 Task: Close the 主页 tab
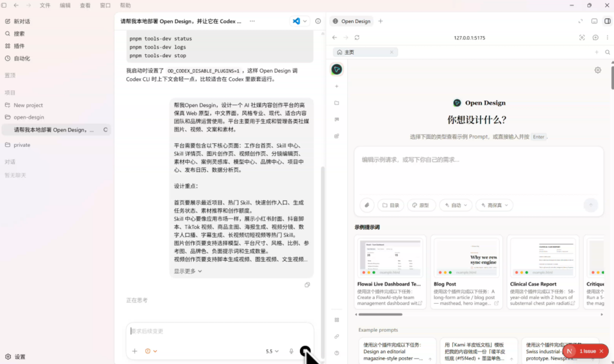pyautogui.click(x=391, y=52)
